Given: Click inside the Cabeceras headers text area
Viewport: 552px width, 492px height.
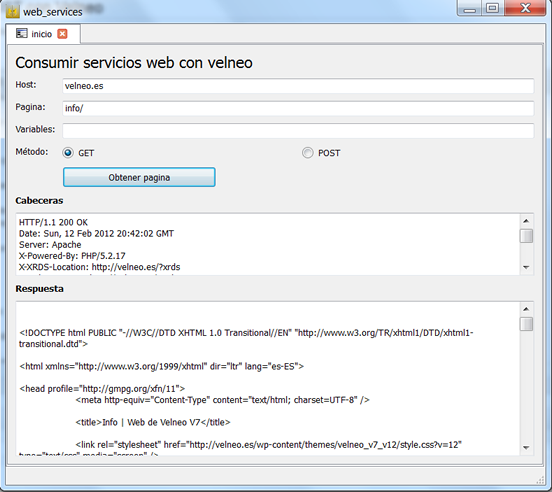Looking at the screenshot, I should pos(268,244).
